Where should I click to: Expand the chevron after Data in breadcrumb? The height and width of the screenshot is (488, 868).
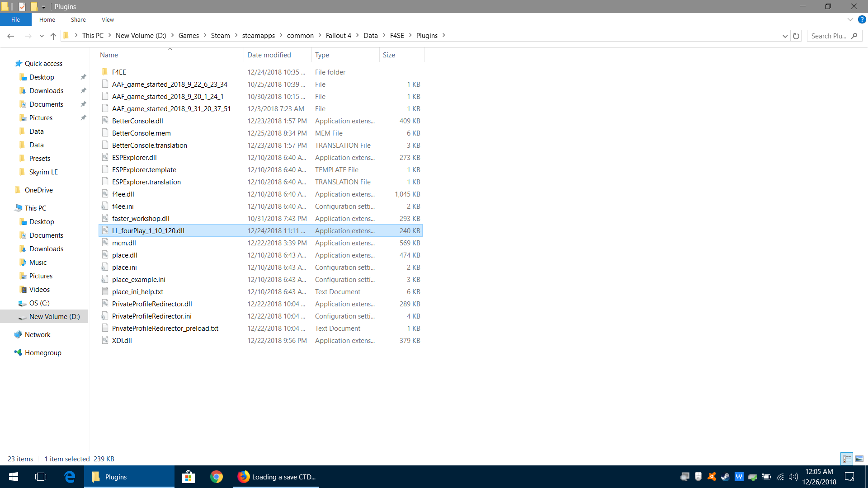(384, 35)
